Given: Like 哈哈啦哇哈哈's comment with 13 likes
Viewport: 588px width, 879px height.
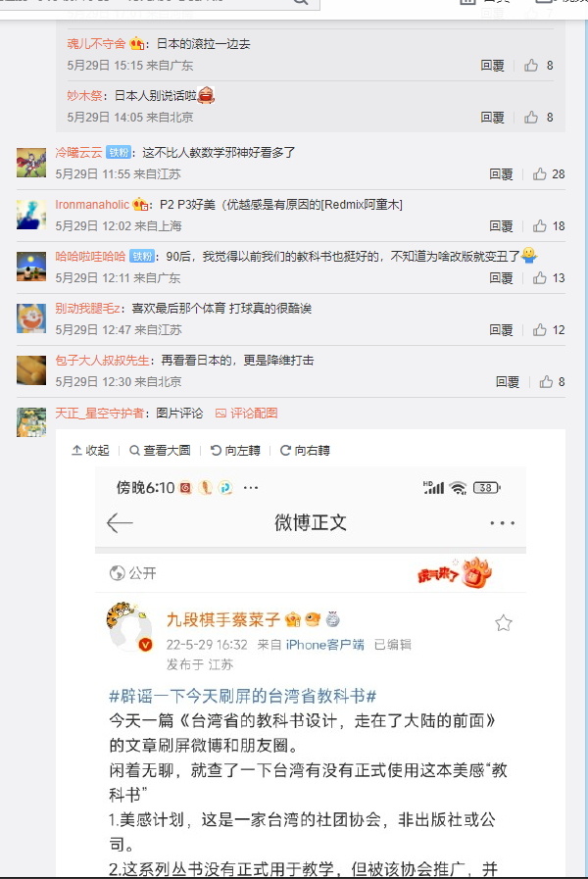Looking at the screenshot, I should pyautogui.click(x=540, y=277).
